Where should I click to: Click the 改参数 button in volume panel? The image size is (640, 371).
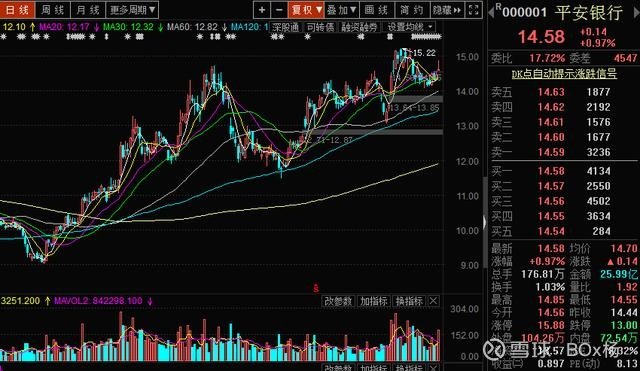point(338,301)
